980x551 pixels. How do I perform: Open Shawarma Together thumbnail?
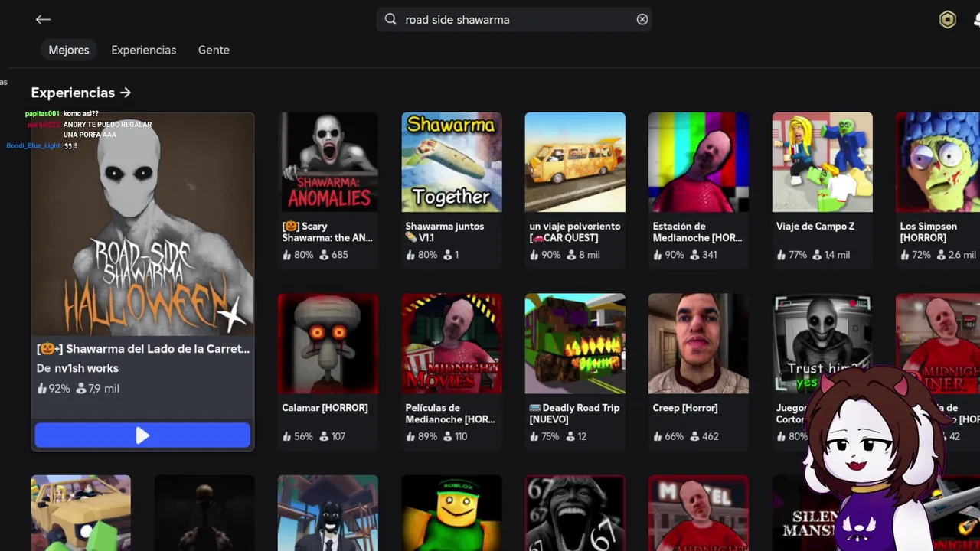(452, 162)
